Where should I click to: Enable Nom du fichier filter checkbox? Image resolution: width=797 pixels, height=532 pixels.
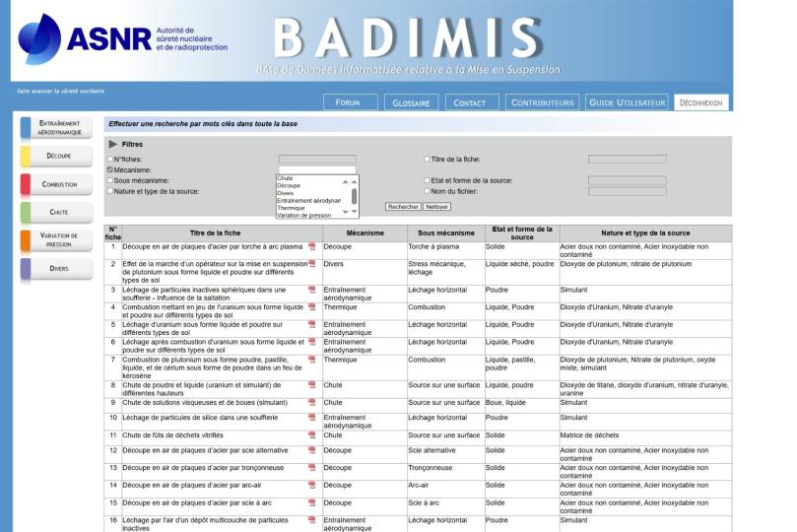tap(427, 191)
